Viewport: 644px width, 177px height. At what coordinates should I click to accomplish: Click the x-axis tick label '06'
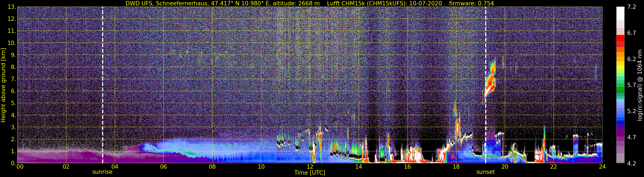click(x=164, y=167)
